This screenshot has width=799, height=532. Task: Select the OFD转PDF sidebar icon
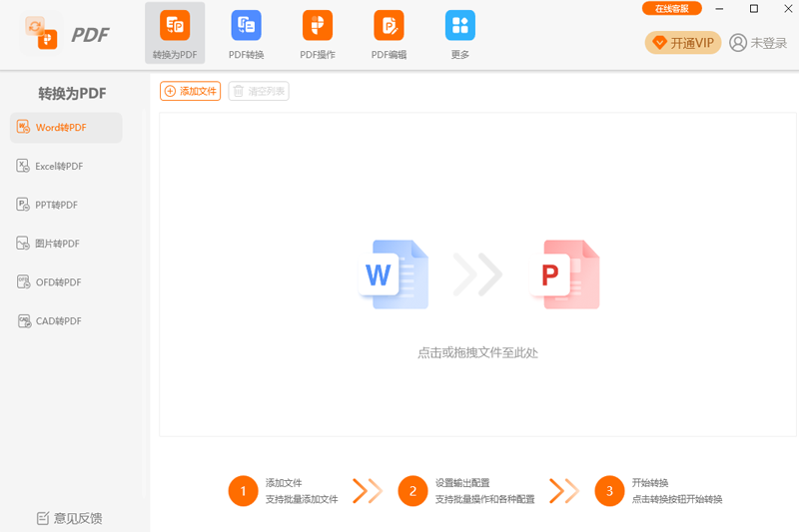tap(24, 281)
